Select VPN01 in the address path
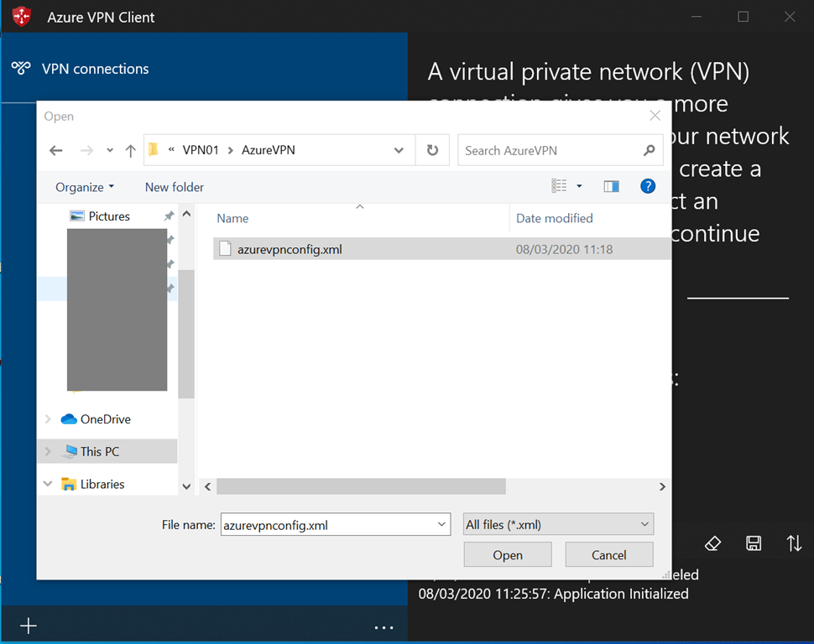 pyautogui.click(x=201, y=150)
